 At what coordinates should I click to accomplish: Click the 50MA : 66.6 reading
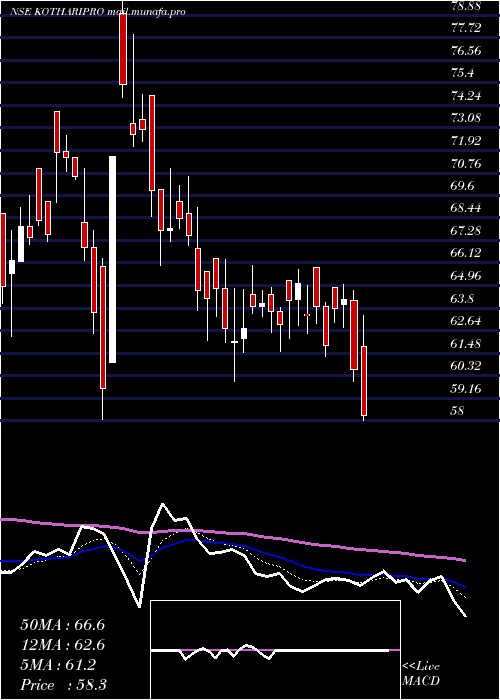62,625
